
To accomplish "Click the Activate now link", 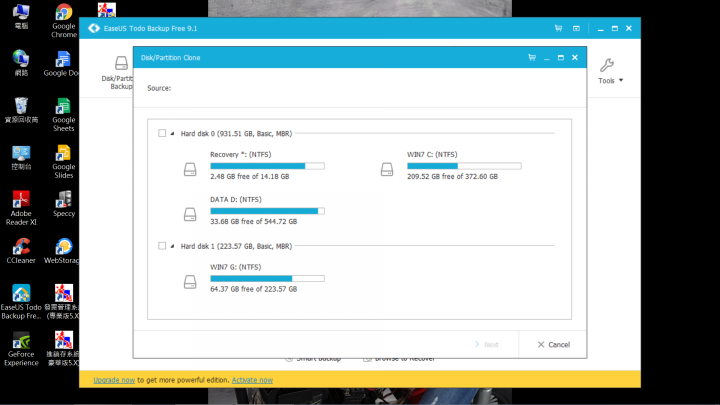I will tap(252, 380).
